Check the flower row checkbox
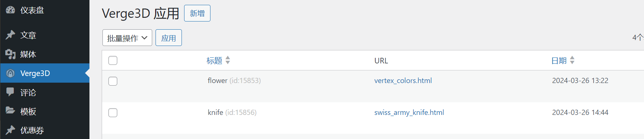The height and width of the screenshot is (139, 644). pos(113,81)
